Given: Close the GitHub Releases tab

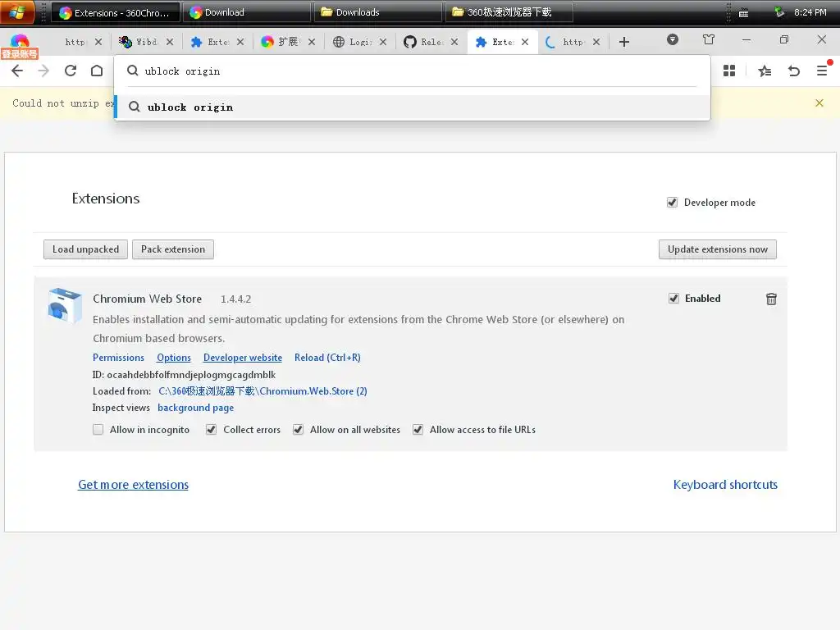Looking at the screenshot, I should 454,42.
